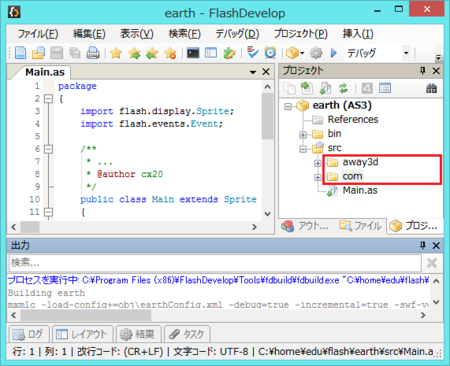Clear output search with X button
This screenshot has height=366, width=450.
(x=432, y=263)
